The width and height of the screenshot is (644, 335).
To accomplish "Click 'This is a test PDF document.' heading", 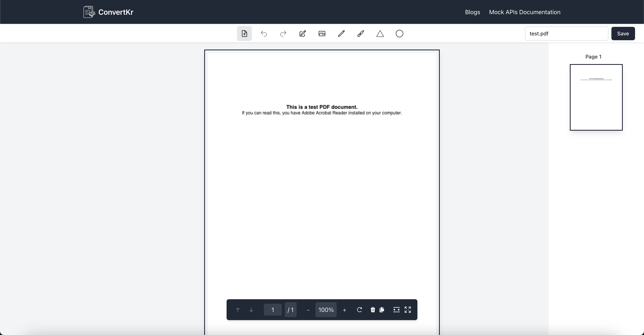I will click(322, 107).
